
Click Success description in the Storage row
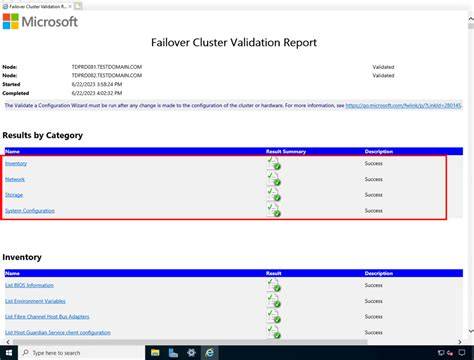(x=374, y=195)
